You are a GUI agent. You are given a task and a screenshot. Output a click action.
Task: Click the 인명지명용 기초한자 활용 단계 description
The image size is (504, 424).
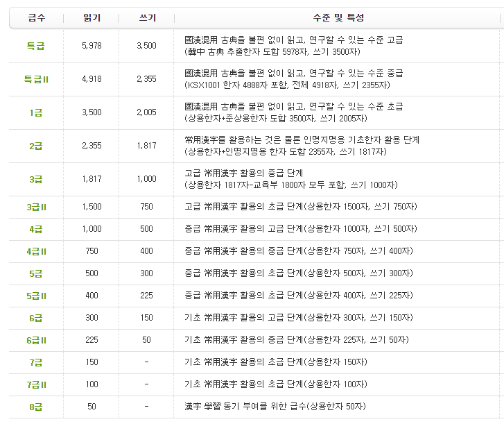click(x=302, y=140)
